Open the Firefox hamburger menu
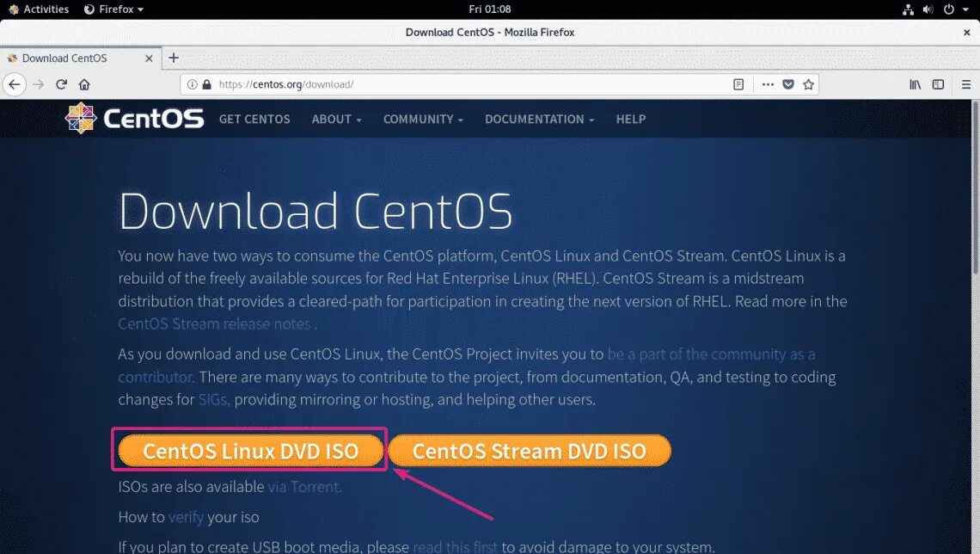980x554 pixels. [965, 84]
